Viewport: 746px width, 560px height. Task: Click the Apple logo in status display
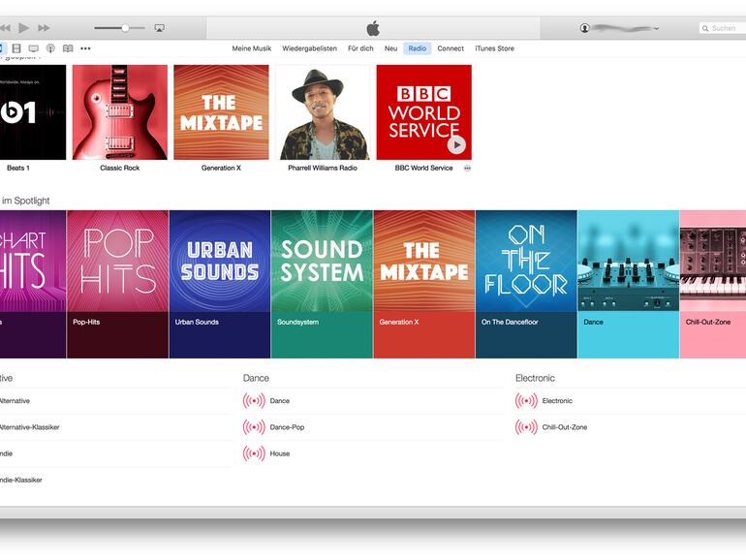coord(373,28)
